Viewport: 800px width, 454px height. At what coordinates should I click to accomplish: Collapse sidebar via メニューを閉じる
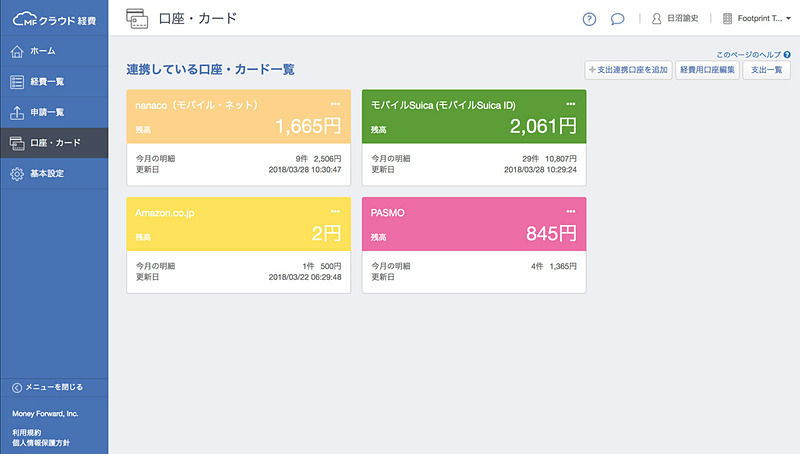pos(54,387)
